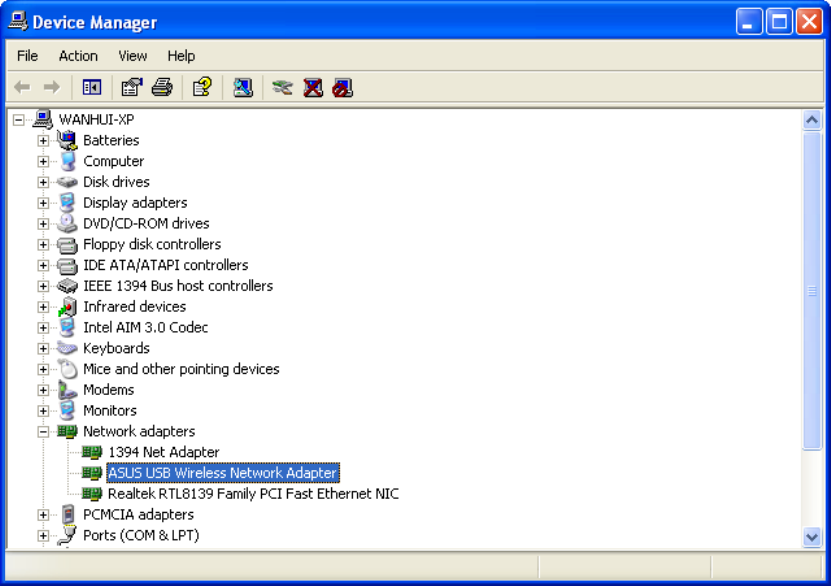
Task: Minimize the Device Manager window
Action: point(748,22)
